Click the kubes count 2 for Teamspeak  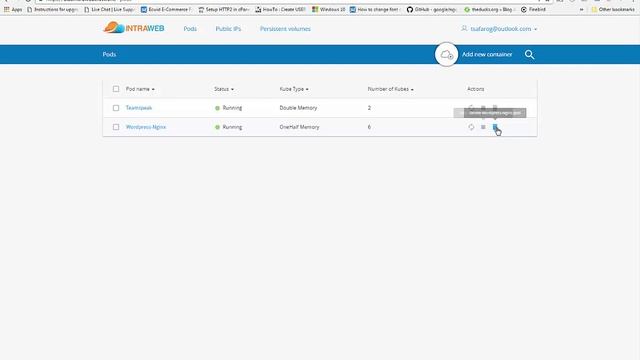pos(369,108)
